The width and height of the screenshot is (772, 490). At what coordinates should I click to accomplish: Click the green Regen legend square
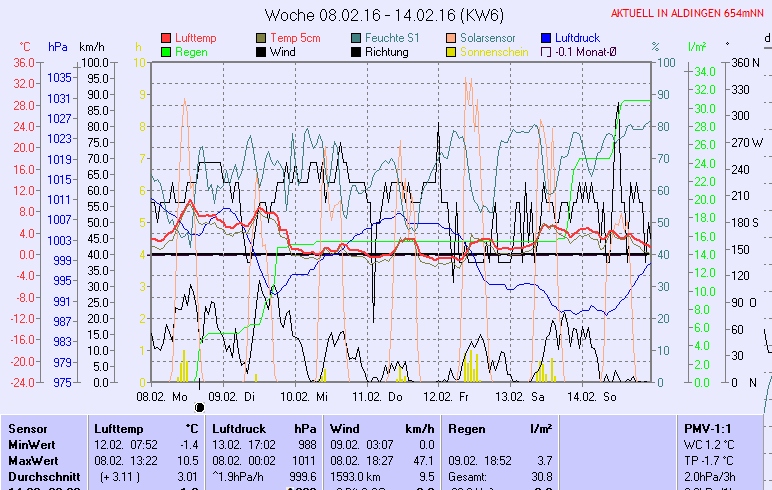click(x=166, y=52)
